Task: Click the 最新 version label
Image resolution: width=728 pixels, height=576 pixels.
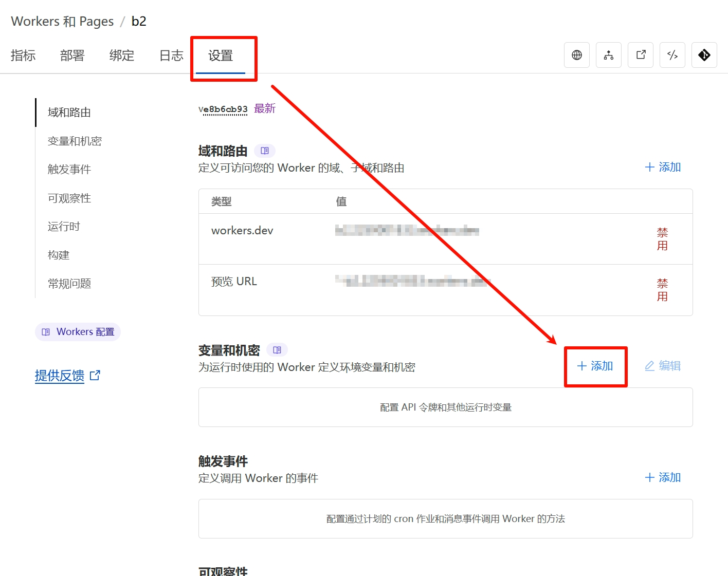Action: (265, 108)
